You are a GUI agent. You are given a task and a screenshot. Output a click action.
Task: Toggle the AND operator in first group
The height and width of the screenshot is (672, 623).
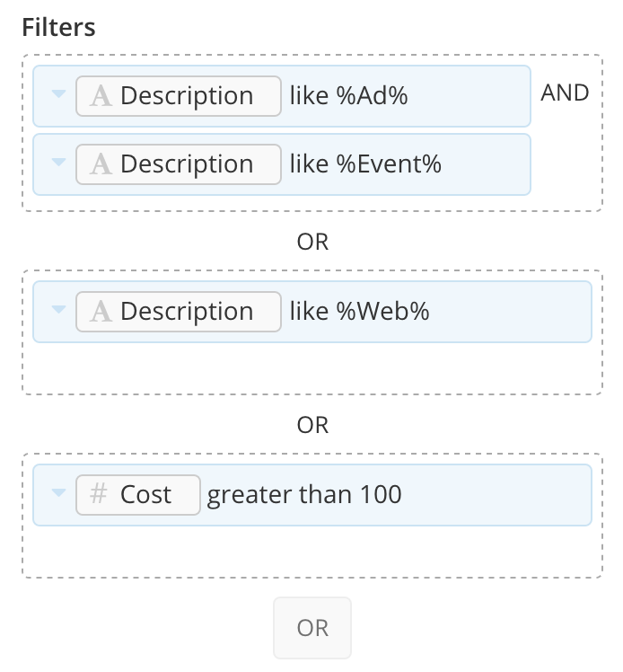coord(565,93)
